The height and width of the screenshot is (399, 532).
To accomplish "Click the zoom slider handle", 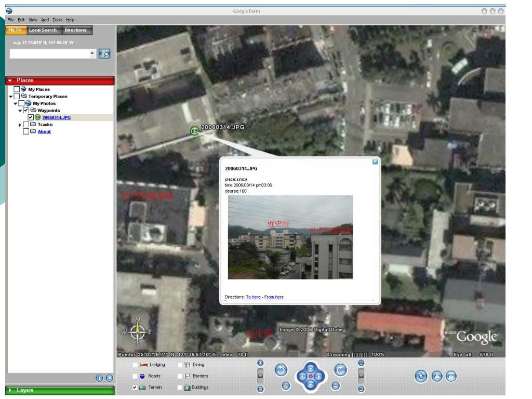I will 260,376.
